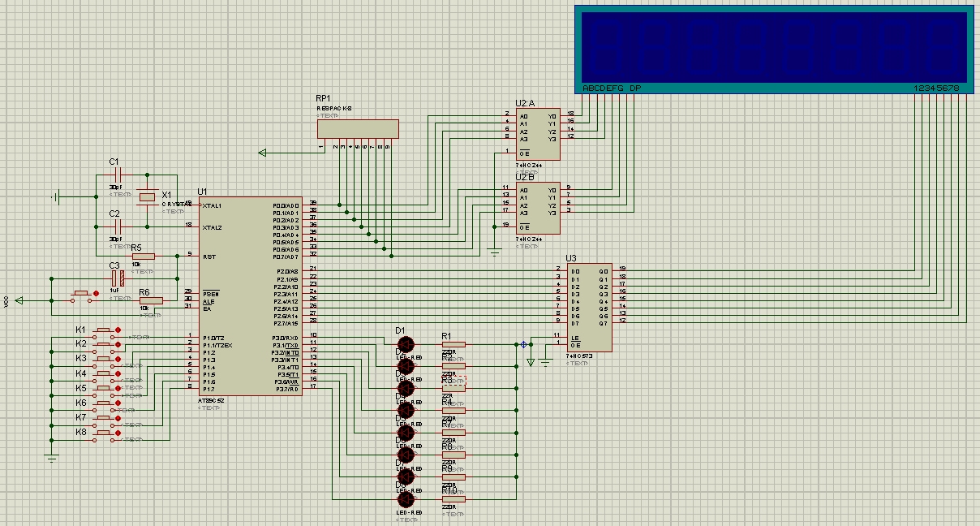Click resistor R1 next to LED D1
This screenshot has width=980, height=526.
coord(453,344)
